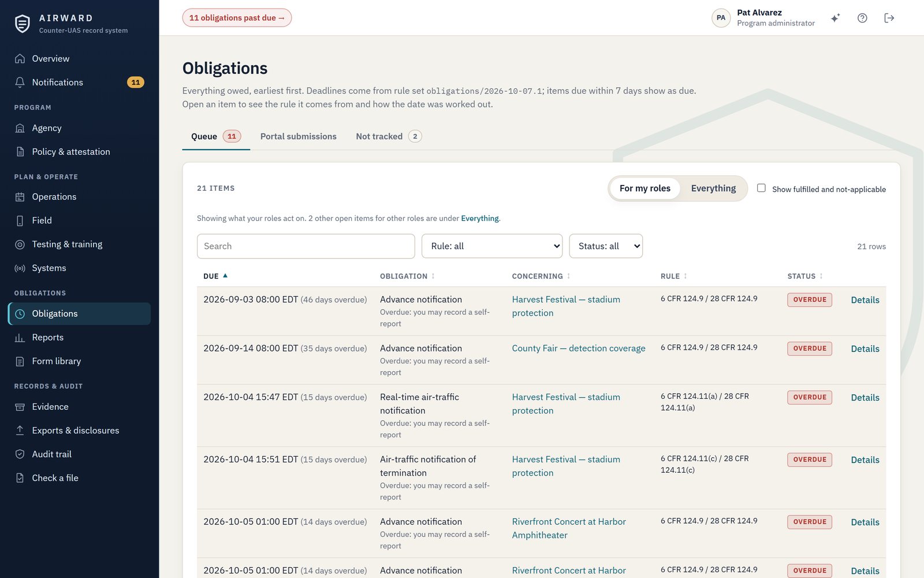Open the Rule: all dropdown
Viewport: 924px width, 578px height.
pyautogui.click(x=492, y=246)
